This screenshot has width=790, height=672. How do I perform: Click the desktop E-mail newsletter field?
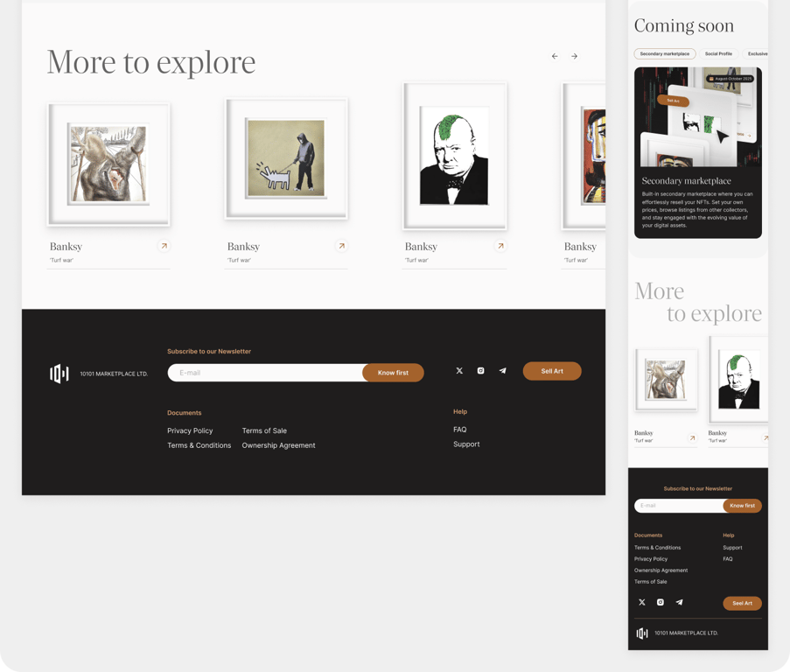tap(265, 373)
